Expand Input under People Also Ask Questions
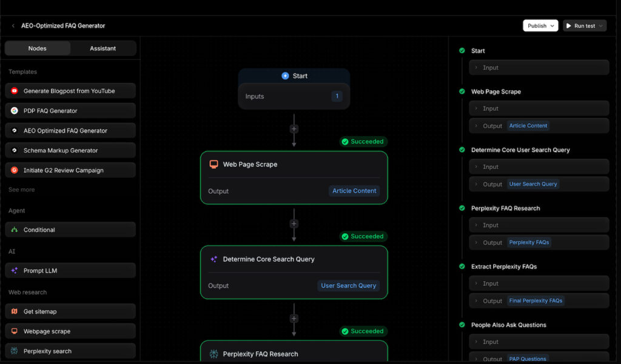The width and height of the screenshot is (621, 364). point(539,342)
